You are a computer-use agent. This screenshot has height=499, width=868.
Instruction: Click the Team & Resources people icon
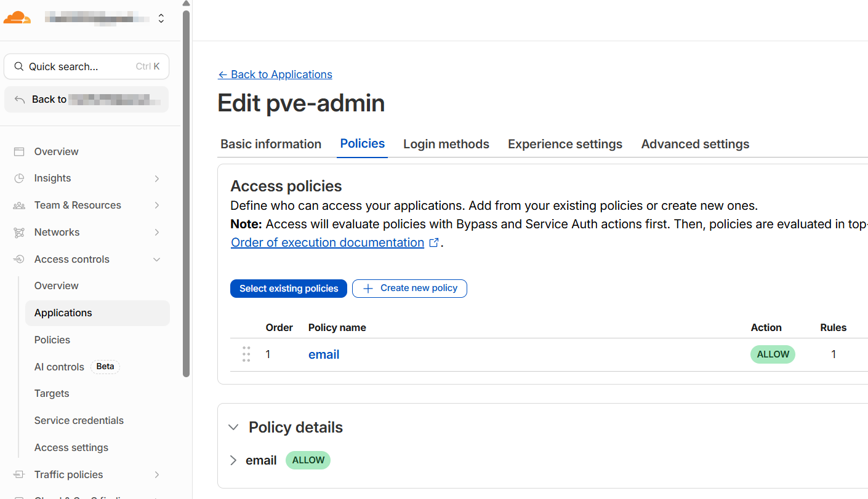(x=19, y=206)
